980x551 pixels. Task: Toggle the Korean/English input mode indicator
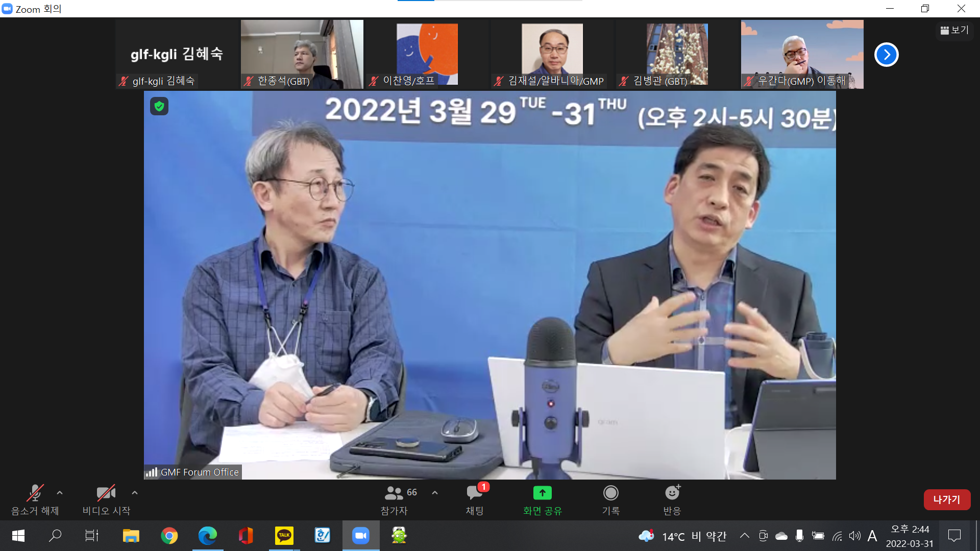coord(872,536)
